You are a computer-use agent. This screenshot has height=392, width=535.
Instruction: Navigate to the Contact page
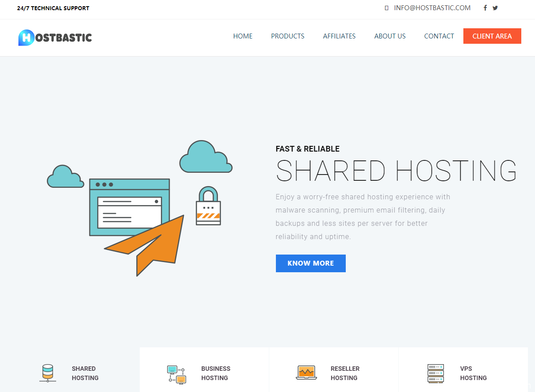tap(439, 36)
